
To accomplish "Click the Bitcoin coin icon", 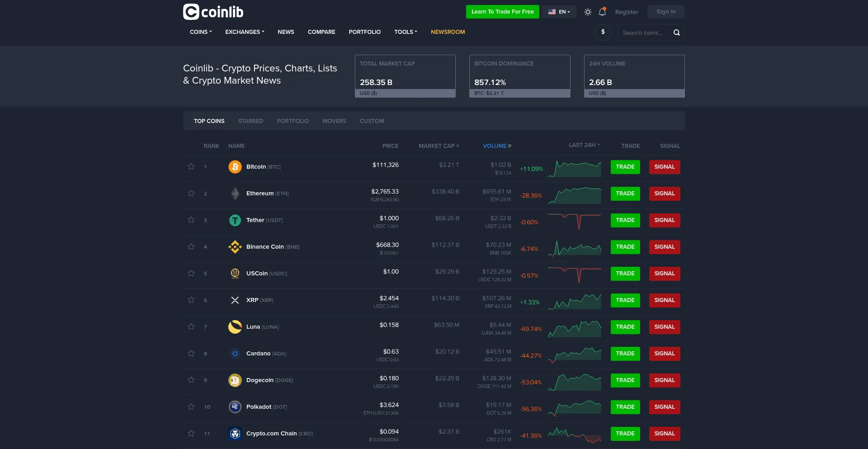I will click(x=235, y=167).
